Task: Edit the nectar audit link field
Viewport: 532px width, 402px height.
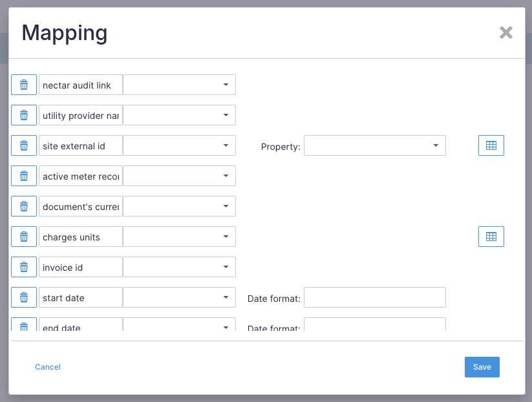Action: click(81, 85)
